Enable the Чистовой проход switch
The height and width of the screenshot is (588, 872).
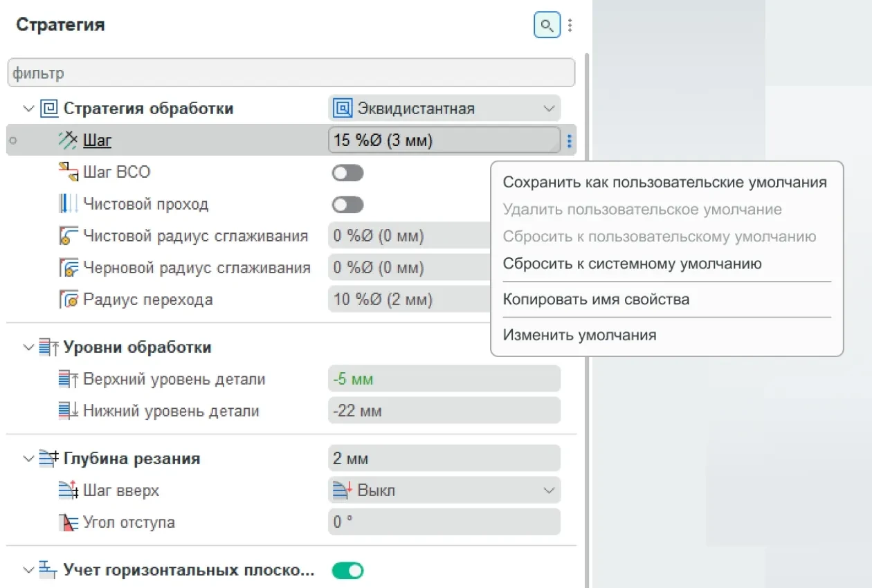pyautogui.click(x=347, y=205)
